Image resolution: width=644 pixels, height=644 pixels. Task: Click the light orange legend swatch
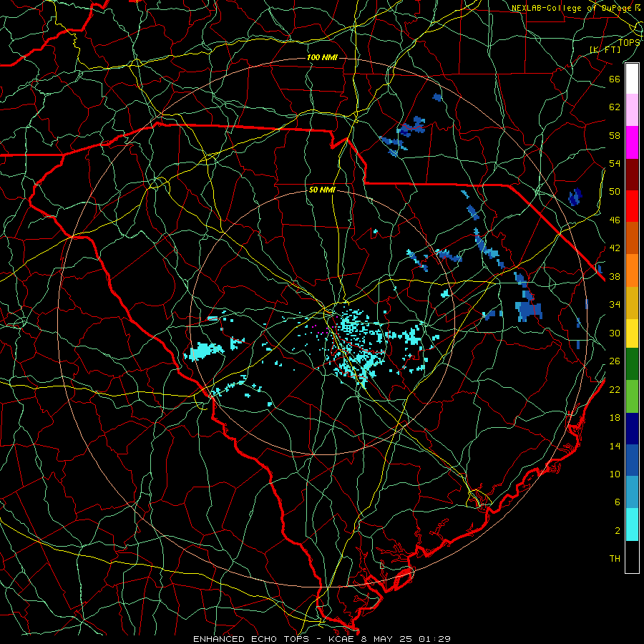632,270
